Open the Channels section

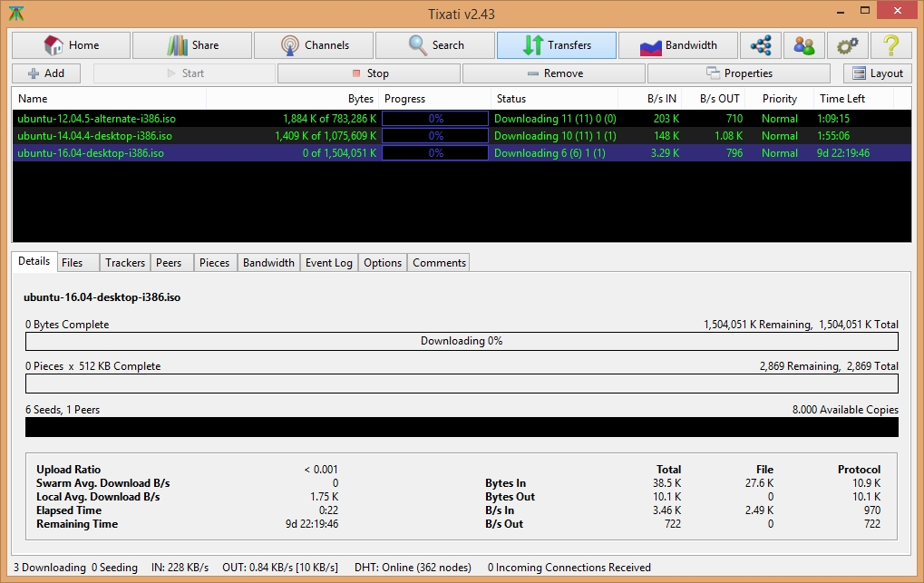[x=314, y=45]
